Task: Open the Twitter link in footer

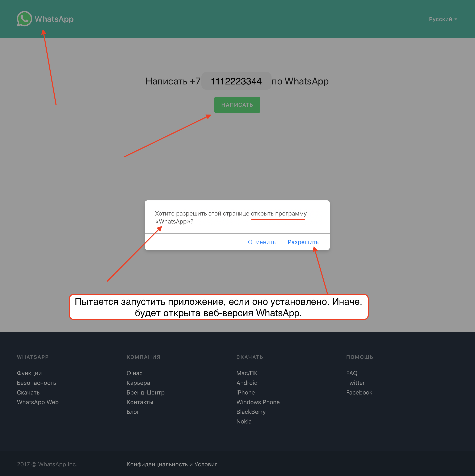Action: (x=355, y=383)
